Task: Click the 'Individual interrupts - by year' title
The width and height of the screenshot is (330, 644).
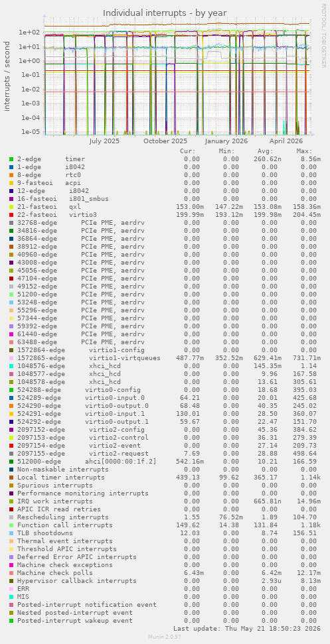Action: click(x=165, y=13)
